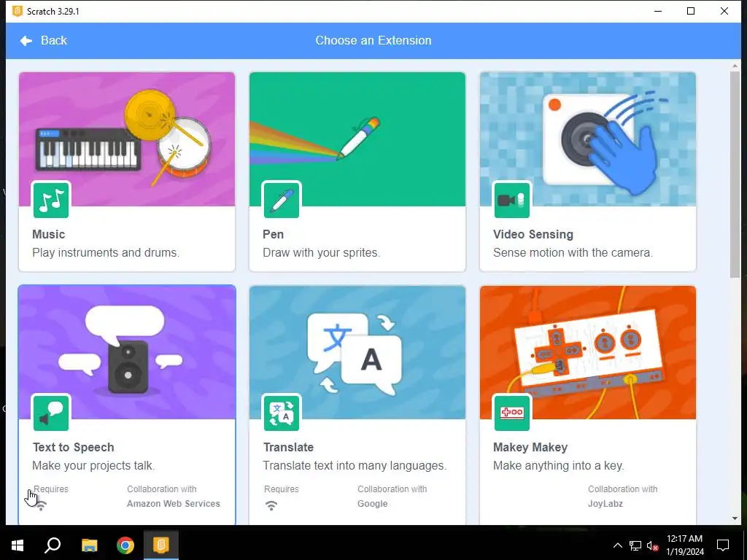Click the JoyLabz collaborator text
This screenshot has height=560, width=747.
(605, 503)
